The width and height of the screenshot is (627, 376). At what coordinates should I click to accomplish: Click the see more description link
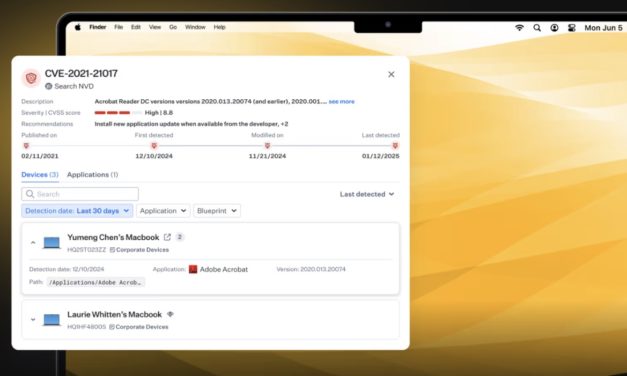[x=341, y=102]
